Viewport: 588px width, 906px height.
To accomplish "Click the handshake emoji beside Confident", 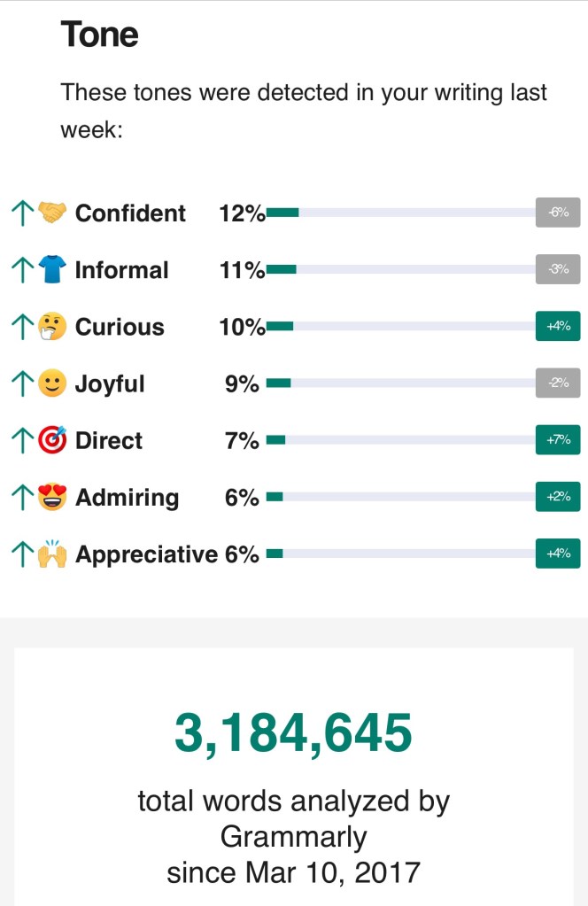I will [x=53, y=213].
